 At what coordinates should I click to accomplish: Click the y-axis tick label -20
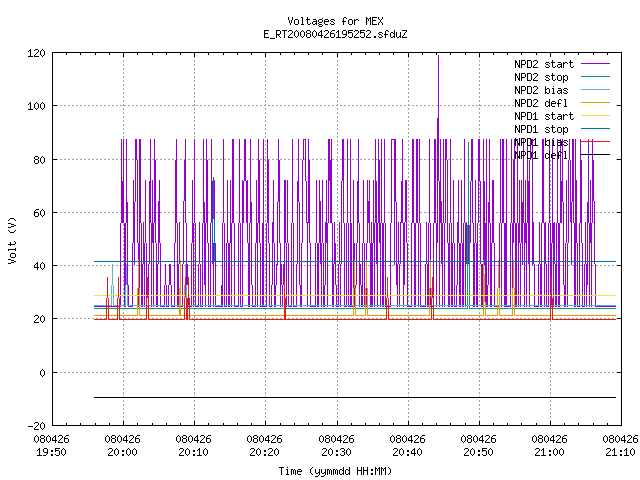pos(36,426)
